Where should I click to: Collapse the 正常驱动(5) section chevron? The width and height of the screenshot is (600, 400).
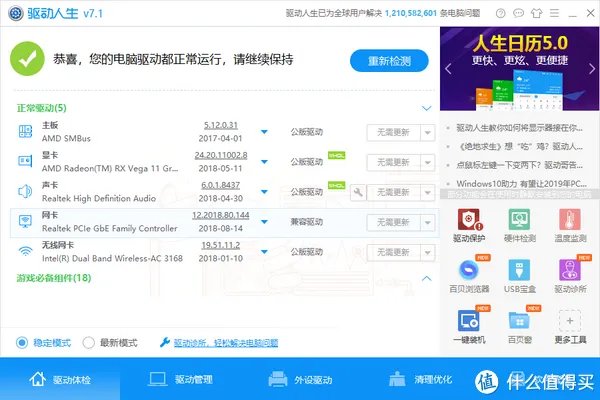pyautogui.click(x=426, y=108)
